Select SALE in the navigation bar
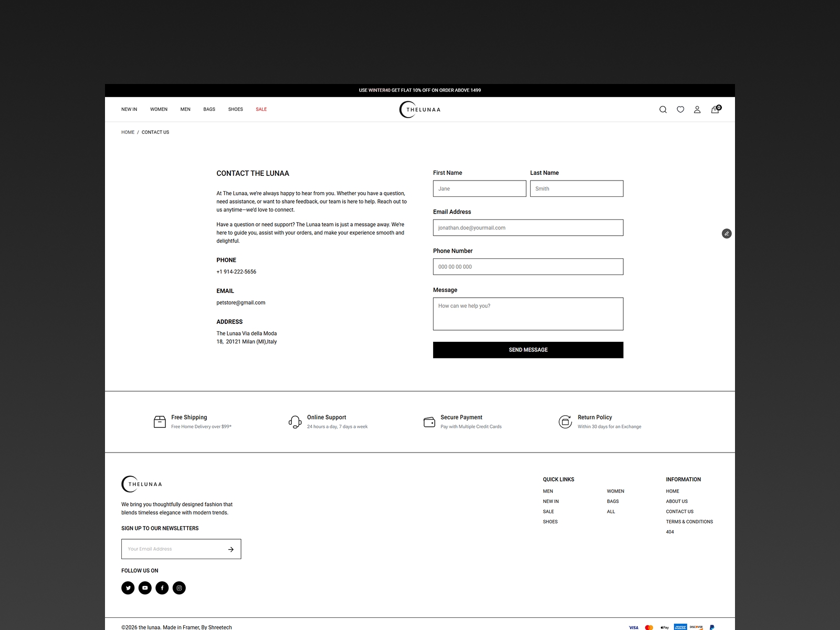The image size is (840, 630). [x=261, y=109]
